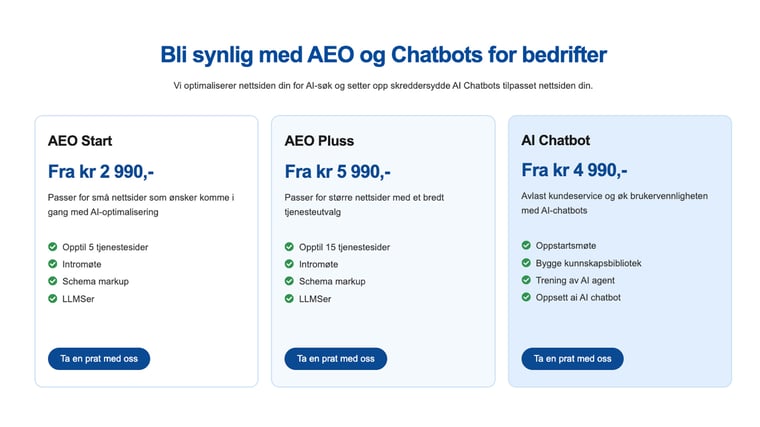Click Ta en prat med oss under AEO Pluss
This screenshot has height=427, width=760.
tap(335, 359)
